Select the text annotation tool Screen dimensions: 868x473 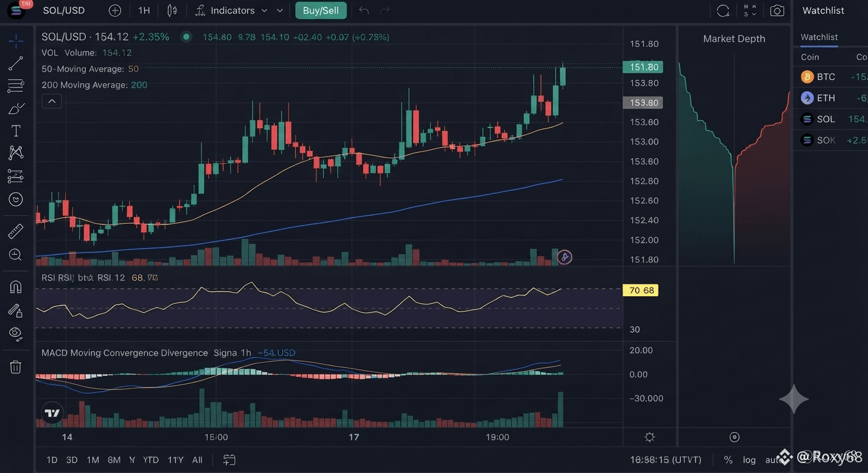tap(16, 131)
